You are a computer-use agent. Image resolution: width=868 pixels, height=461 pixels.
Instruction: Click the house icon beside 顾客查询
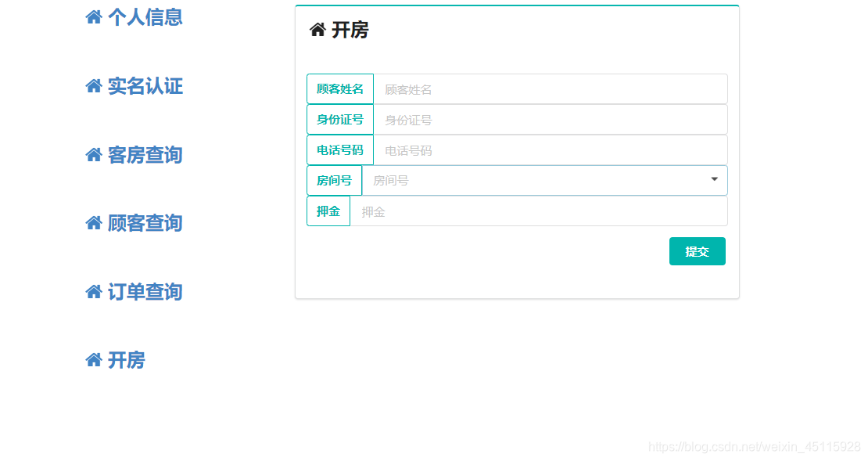(x=93, y=222)
